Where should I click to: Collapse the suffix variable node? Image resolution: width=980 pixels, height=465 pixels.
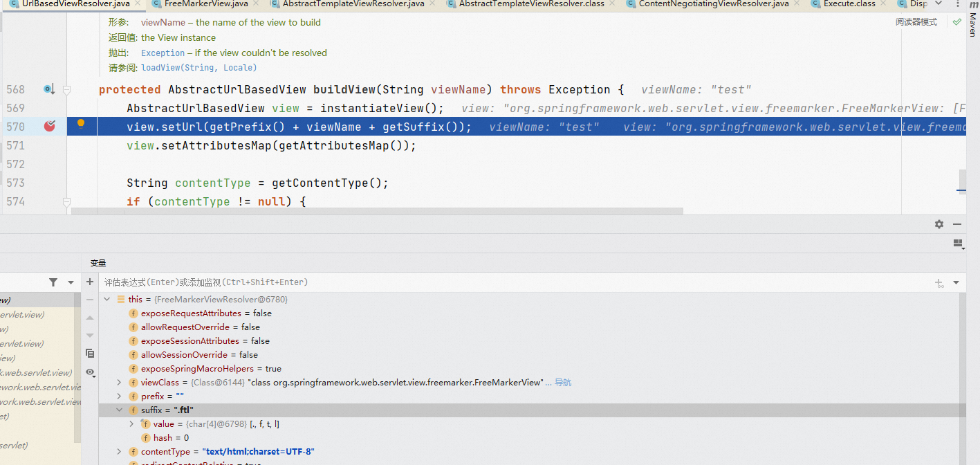[x=119, y=410]
